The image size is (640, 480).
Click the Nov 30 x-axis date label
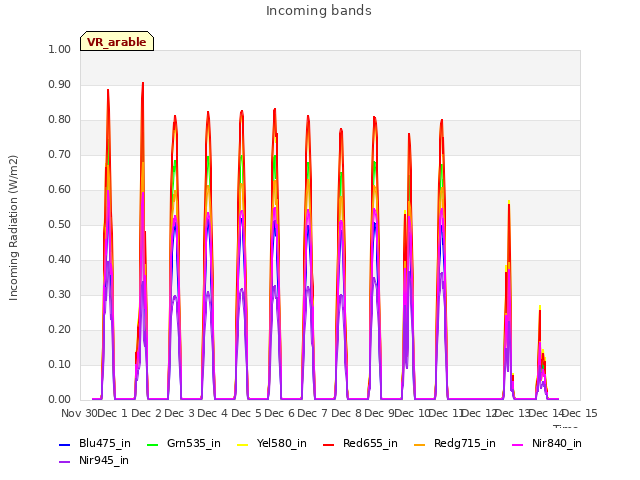[x=80, y=413]
